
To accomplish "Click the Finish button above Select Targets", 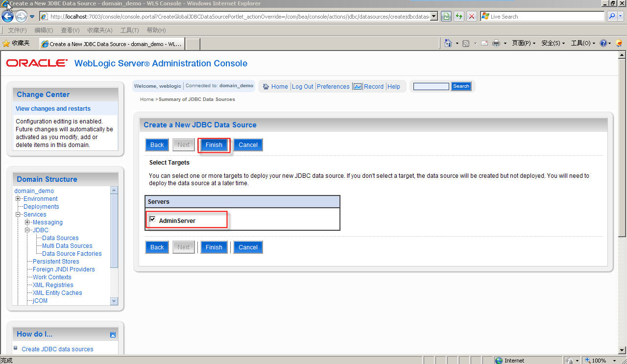I will coord(214,145).
